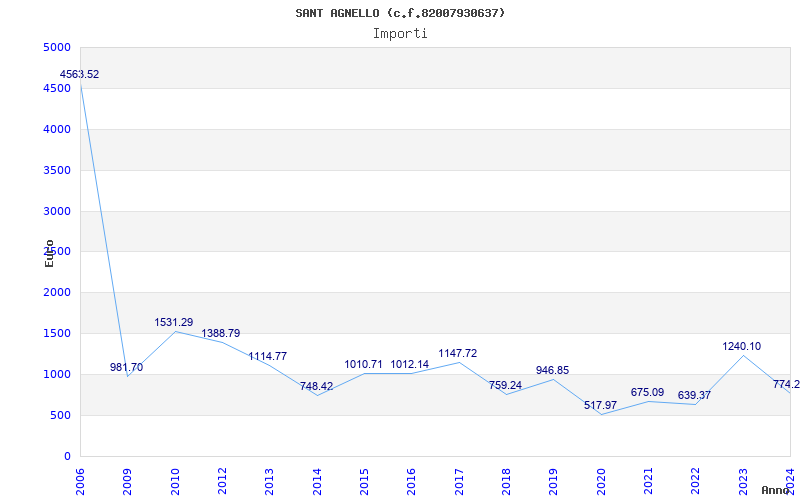Select the 2019 x-axis year label

[554, 481]
